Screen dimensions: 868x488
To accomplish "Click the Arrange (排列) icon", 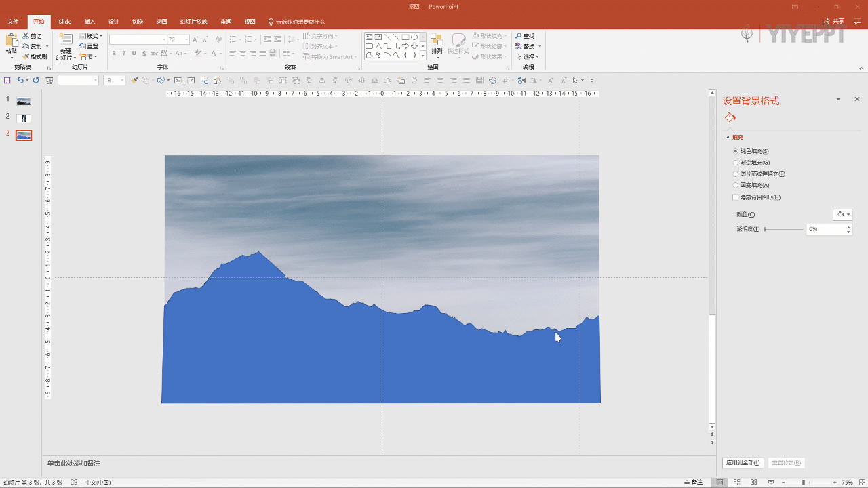I will tap(437, 41).
